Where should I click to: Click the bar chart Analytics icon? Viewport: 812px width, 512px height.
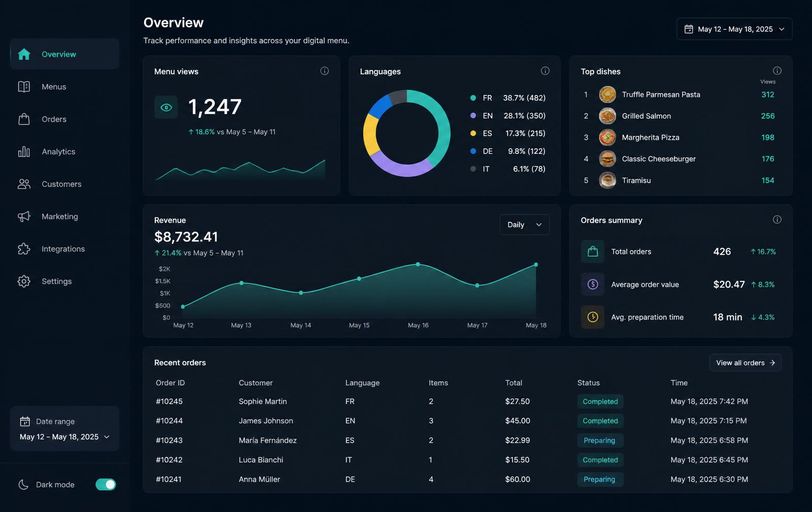24,151
